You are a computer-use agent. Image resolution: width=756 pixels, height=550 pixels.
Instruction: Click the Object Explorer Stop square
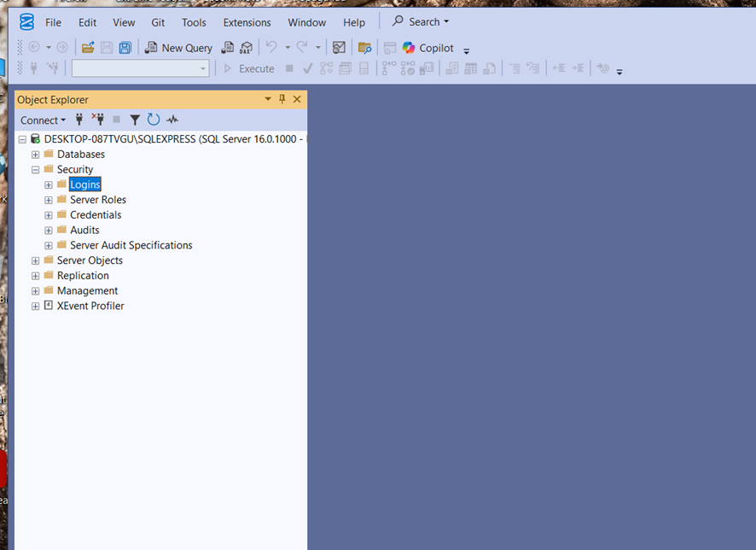pos(116,120)
